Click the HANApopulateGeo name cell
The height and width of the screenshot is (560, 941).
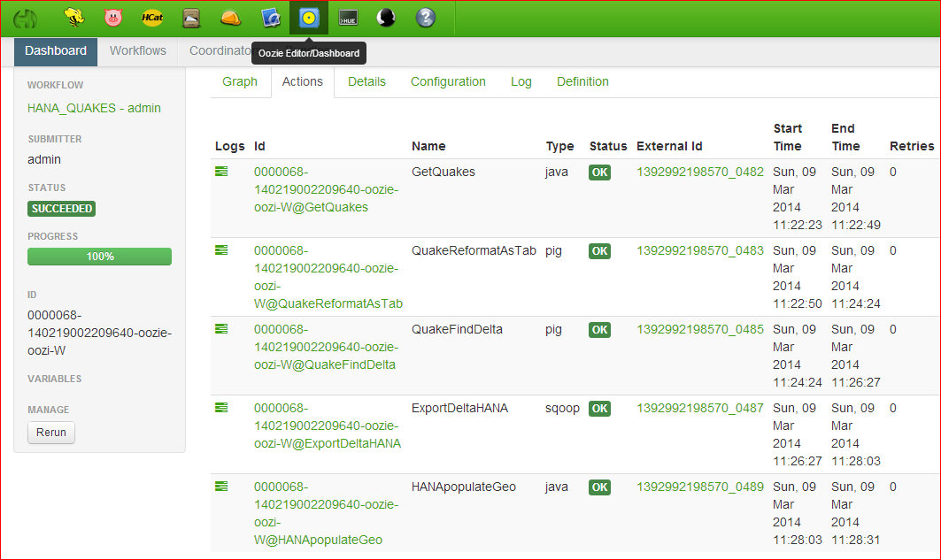tap(463, 487)
